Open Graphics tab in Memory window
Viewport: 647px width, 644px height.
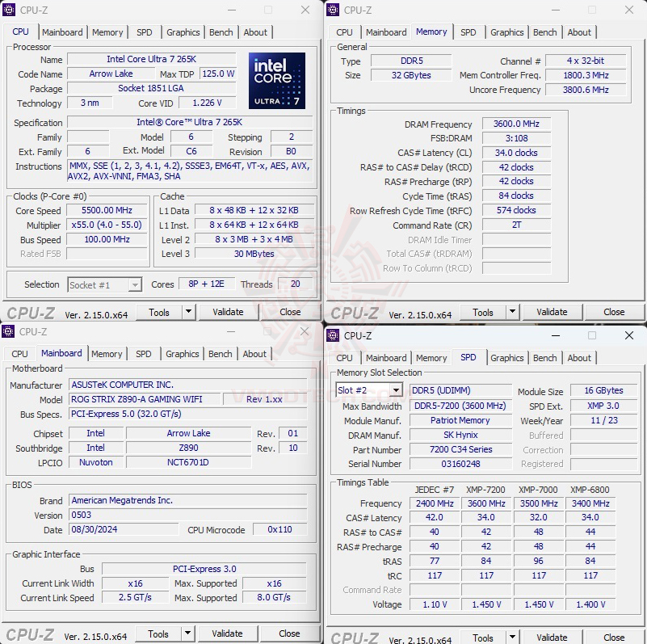click(x=507, y=32)
